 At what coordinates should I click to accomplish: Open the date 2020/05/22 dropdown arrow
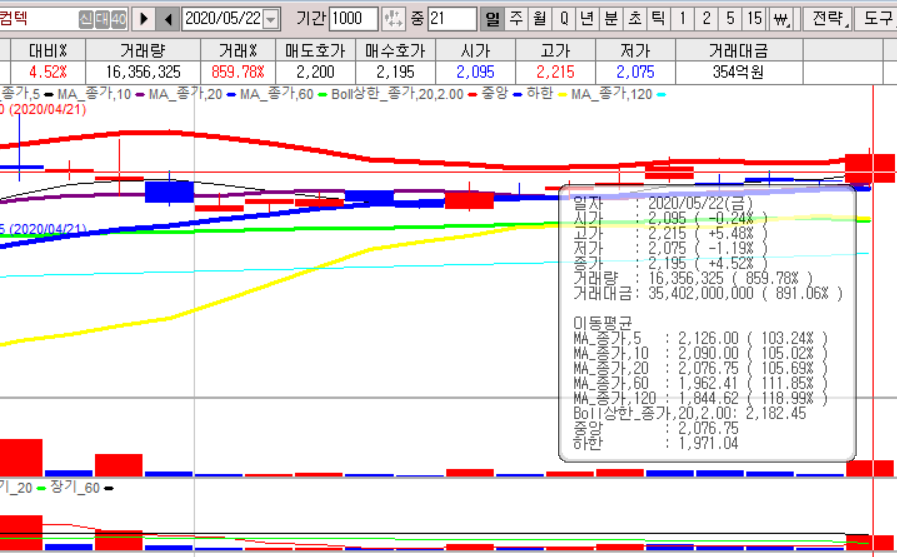(272, 19)
